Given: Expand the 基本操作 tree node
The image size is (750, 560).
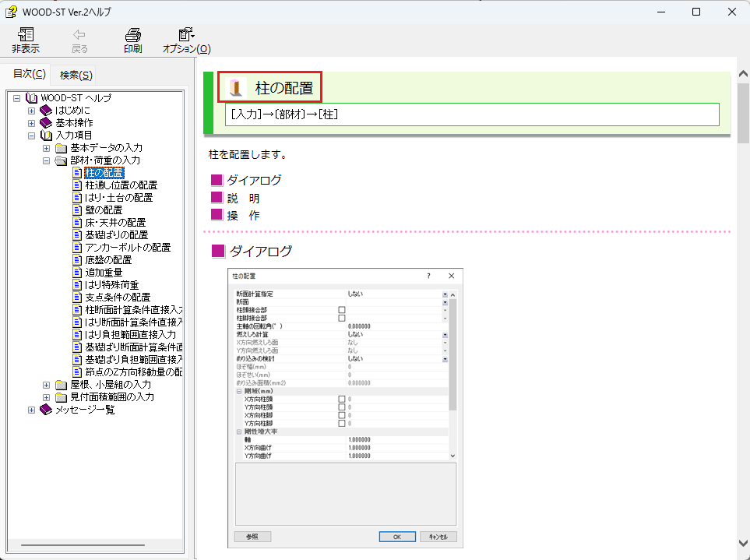Looking at the screenshot, I should 32,123.
